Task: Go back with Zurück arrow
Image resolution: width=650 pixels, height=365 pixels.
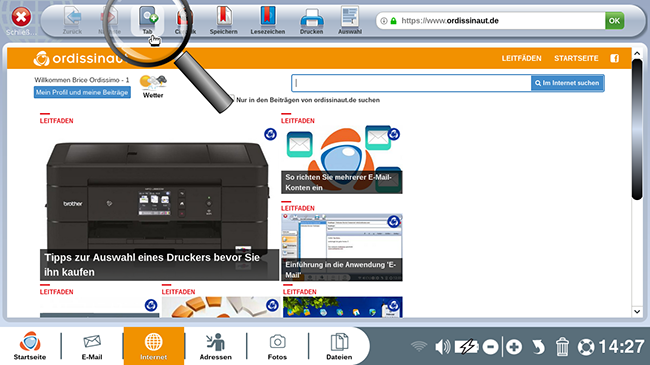Action: pyautogui.click(x=72, y=20)
